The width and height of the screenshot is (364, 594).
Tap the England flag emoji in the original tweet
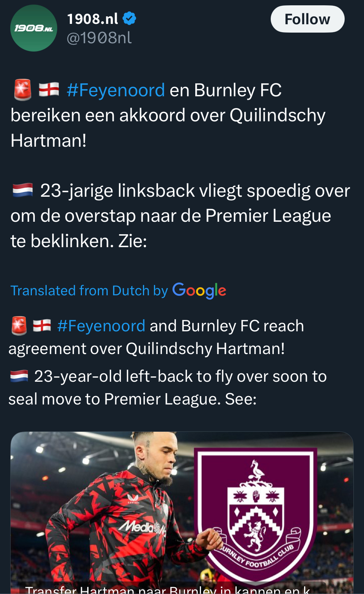49,90
